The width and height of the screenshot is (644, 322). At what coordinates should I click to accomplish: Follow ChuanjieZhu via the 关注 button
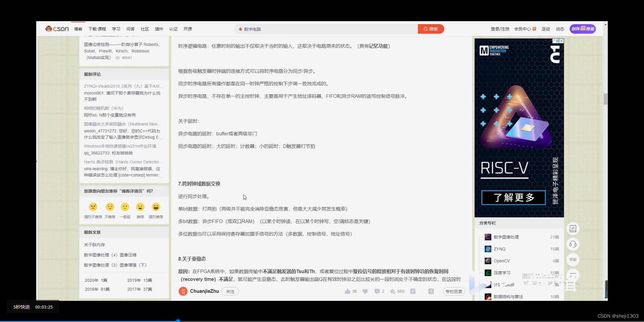point(230,291)
